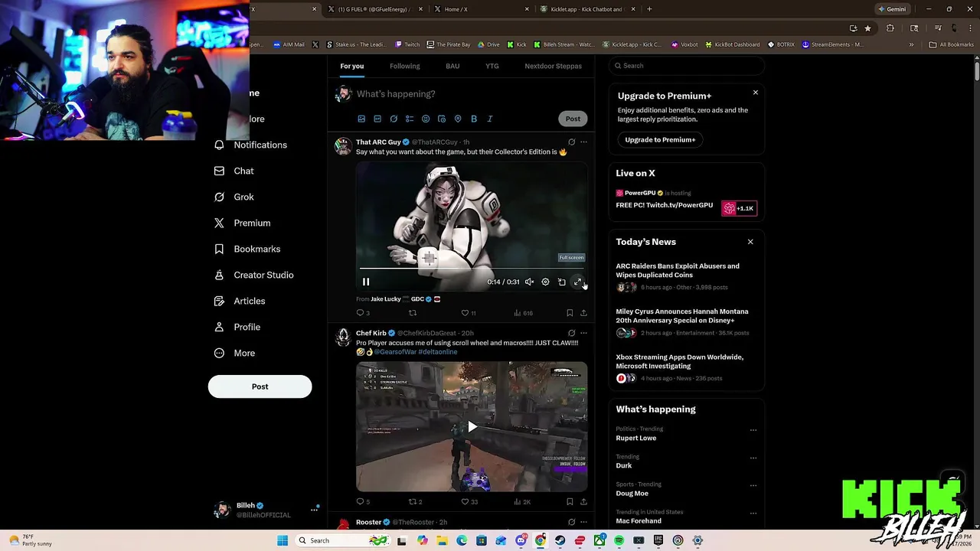
Task: Open More menu in the sidebar
Action: pos(234,353)
